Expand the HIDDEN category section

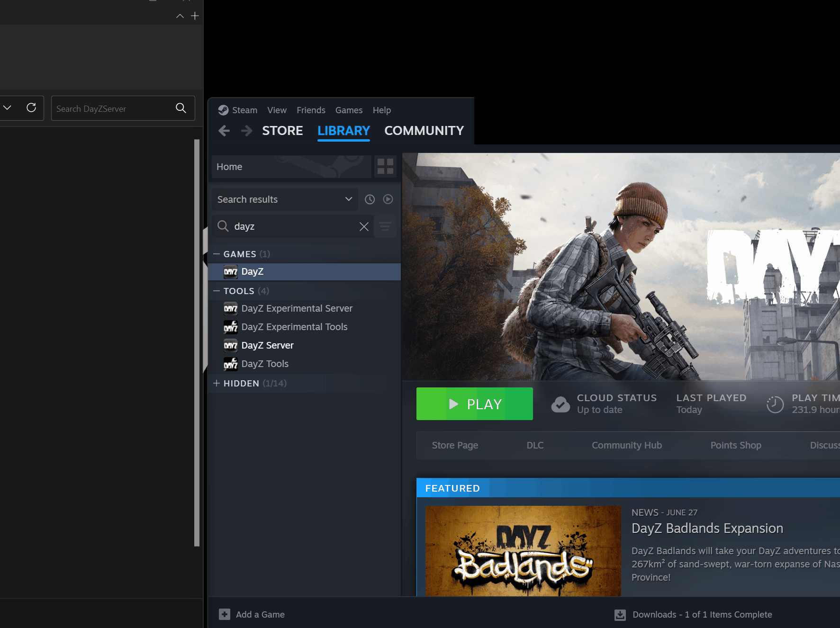pos(217,384)
